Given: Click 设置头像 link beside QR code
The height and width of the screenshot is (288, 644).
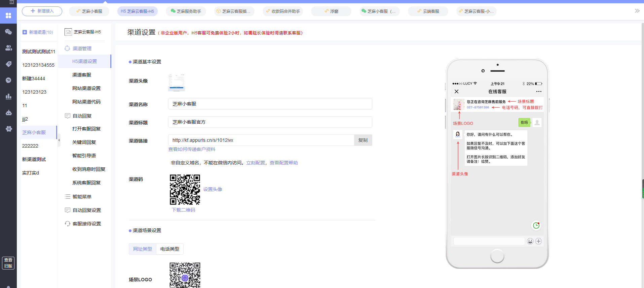Looking at the screenshot, I should tap(213, 189).
